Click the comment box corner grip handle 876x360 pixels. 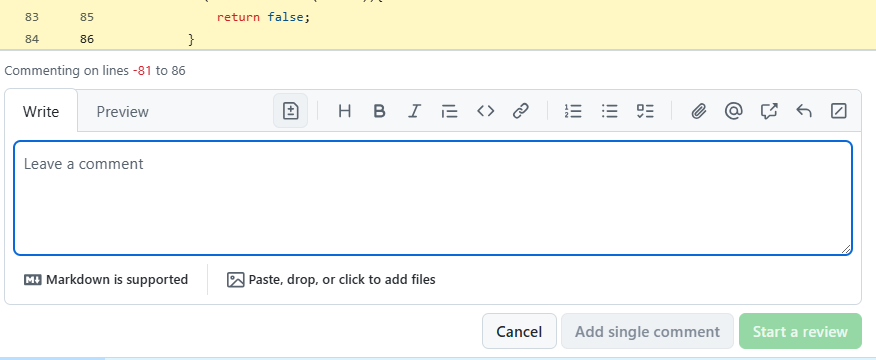[x=846, y=249]
